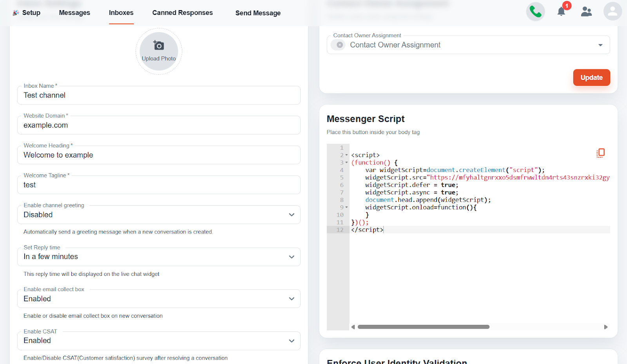Collapse code fold arrow on line 2
The width and height of the screenshot is (627, 364).
coord(346,155)
